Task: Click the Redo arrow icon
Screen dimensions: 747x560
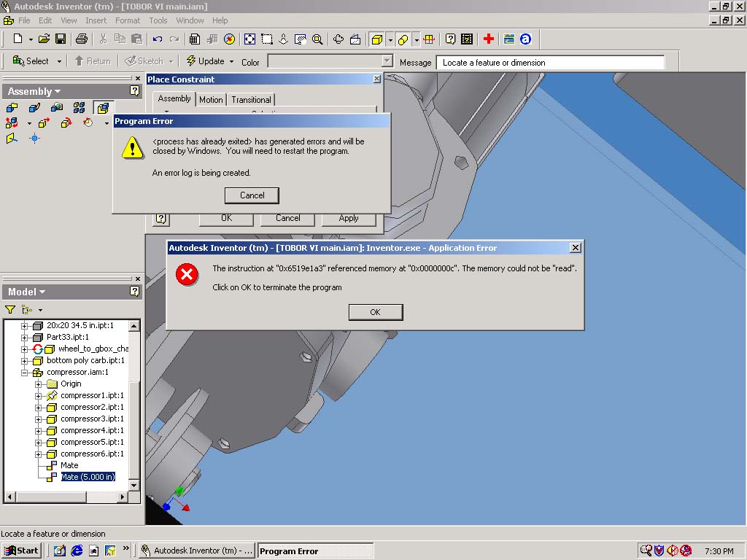Action: point(174,39)
